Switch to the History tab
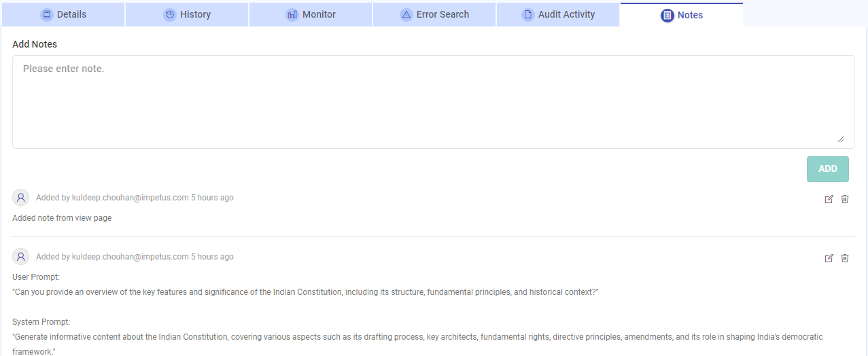868x356 pixels. point(187,14)
